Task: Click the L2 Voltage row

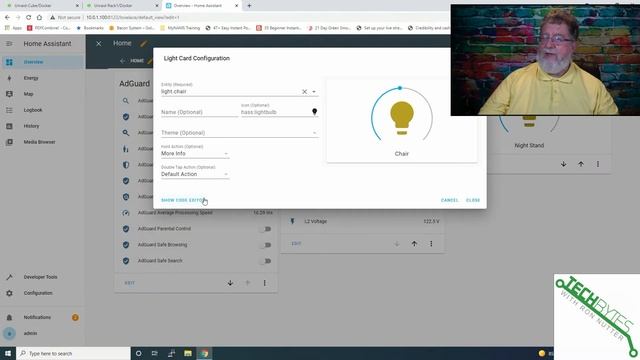Action: pyautogui.click(x=364, y=221)
